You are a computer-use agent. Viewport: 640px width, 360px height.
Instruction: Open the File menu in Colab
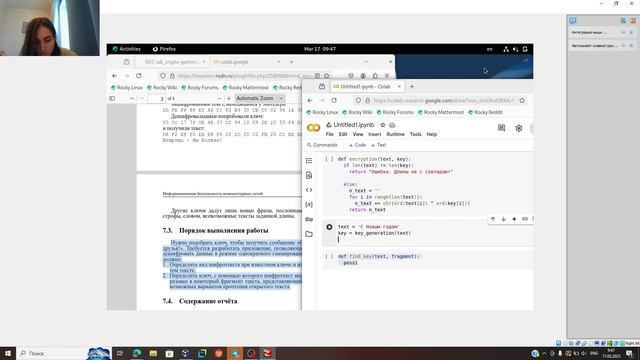coord(329,134)
